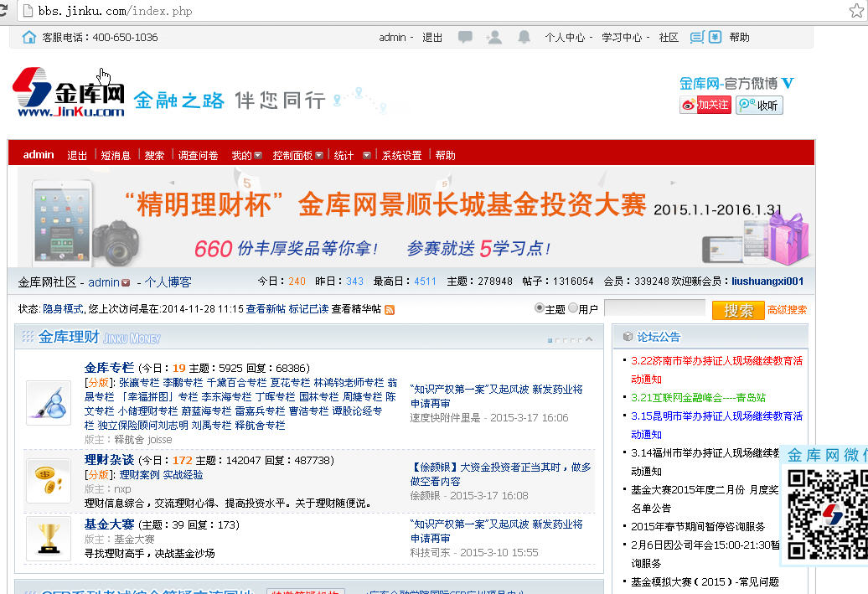
Task: Open 调查问卷 in the red menu
Action: (x=199, y=156)
